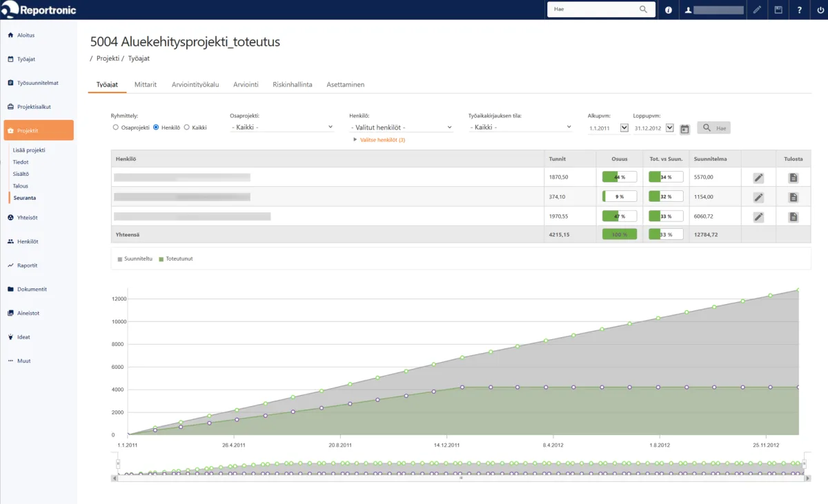828x504 pixels.
Task: Open the Osaprojekti dropdown
Action: coord(282,128)
